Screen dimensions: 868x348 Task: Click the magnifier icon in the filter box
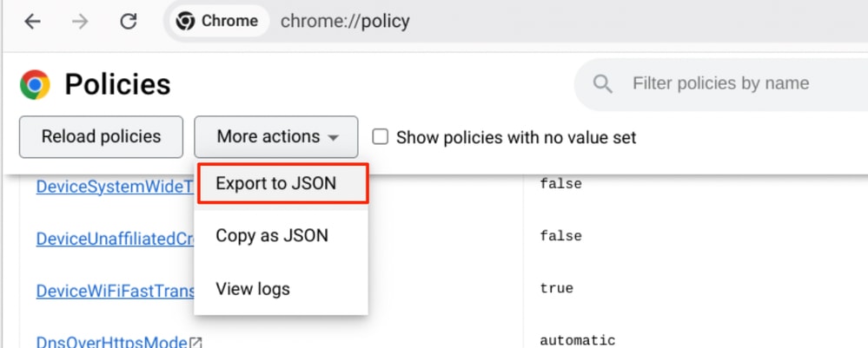coord(602,84)
